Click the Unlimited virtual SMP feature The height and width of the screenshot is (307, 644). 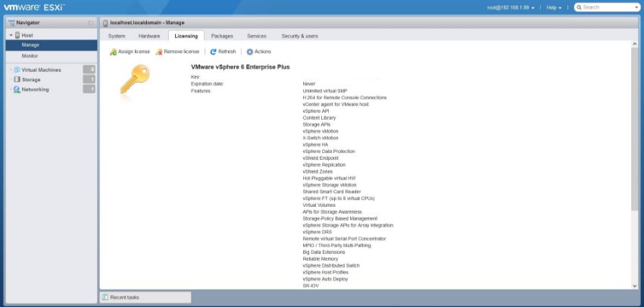[x=325, y=91]
